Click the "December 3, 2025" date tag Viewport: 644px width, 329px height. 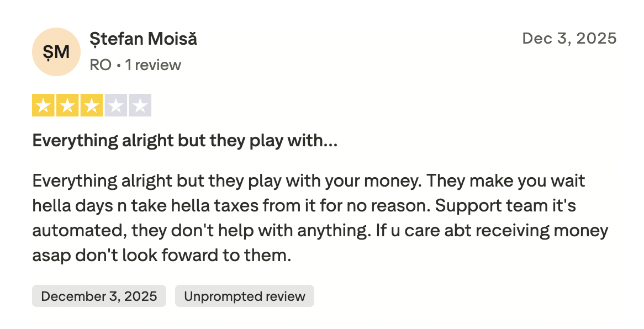point(99,296)
